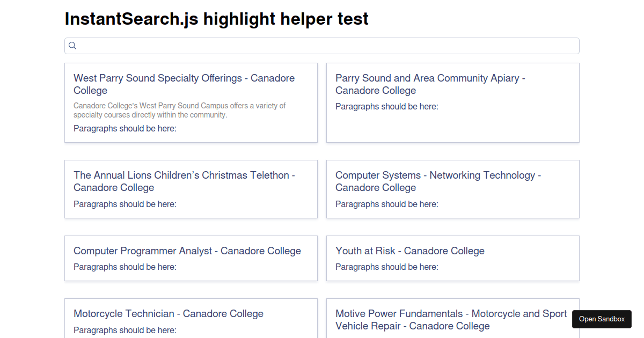Viewport: 644px width, 338px height.
Task: Click the West Parry Sound Campus description text
Action: (x=179, y=110)
